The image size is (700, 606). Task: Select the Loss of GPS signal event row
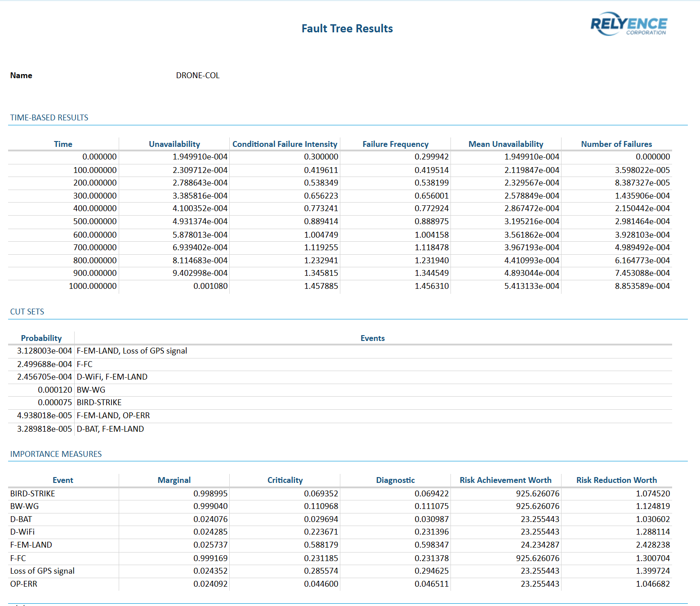42,571
